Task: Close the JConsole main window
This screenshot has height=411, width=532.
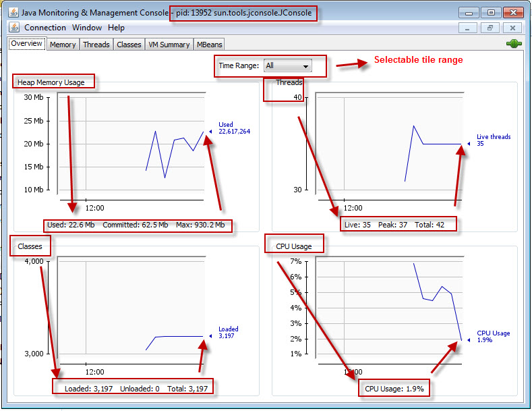Action: [513, 13]
